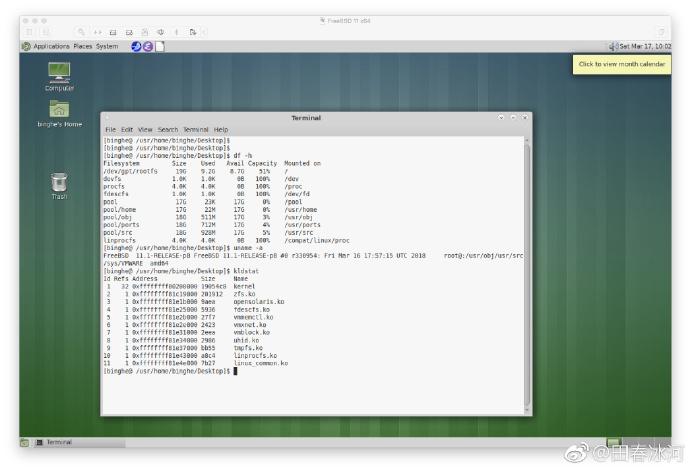This screenshot has width=690, height=470.
Task: Open the System menu in top panel
Action: coord(107,46)
